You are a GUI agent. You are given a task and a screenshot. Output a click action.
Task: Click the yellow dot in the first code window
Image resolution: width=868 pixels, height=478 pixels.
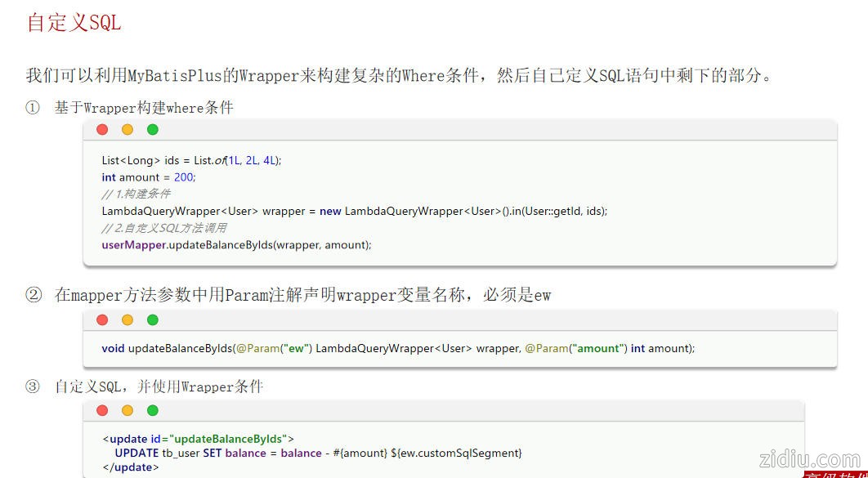point(128,130)
